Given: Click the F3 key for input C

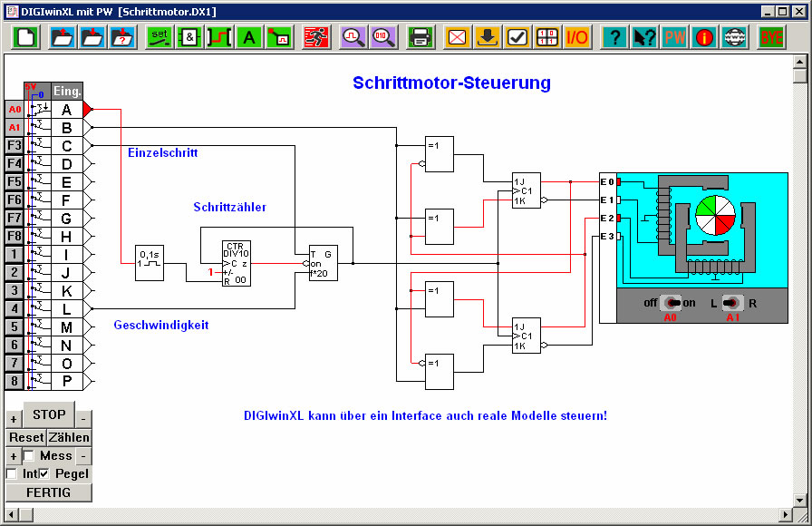Looking at the screenshot, I should tap(14, 145).
